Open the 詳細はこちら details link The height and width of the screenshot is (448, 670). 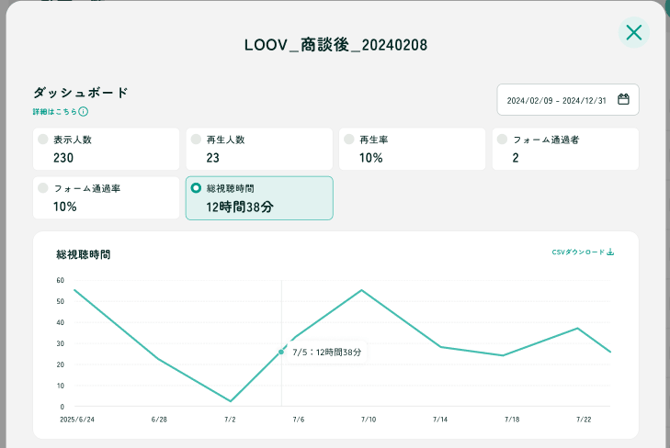tap(54, 112)
